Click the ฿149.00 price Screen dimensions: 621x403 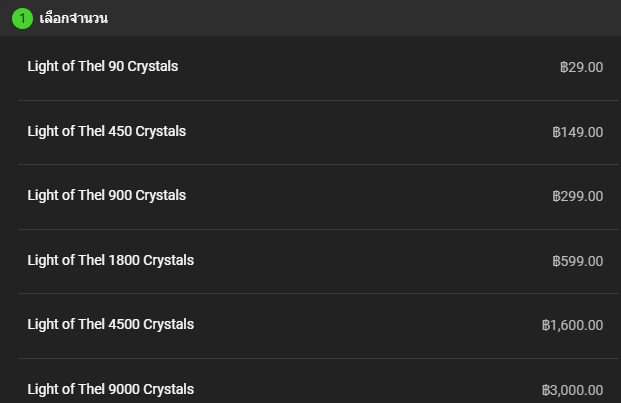pos(577,132)
